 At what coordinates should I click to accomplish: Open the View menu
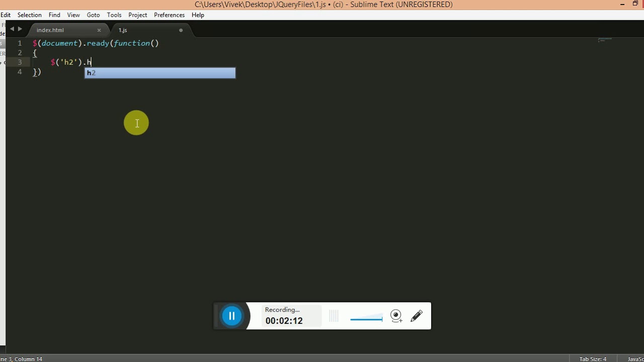tap(73, 15)
